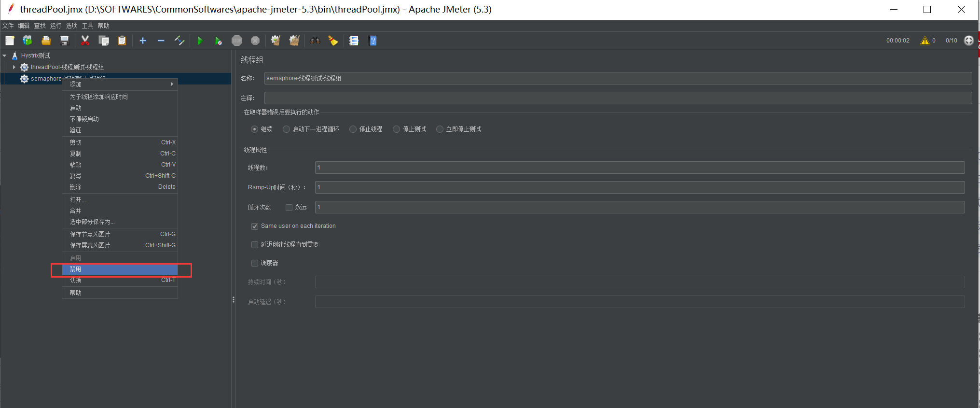Select the 停止测试 radio button
Image resolution: width=980 pixels, height=408 pixels.
[x=396, y=129]
